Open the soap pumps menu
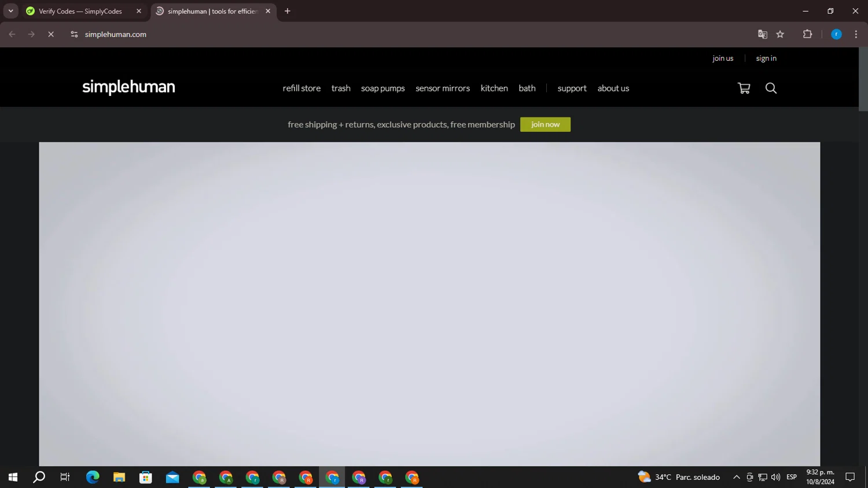This screenshot has width=868, height=488. 383,88
